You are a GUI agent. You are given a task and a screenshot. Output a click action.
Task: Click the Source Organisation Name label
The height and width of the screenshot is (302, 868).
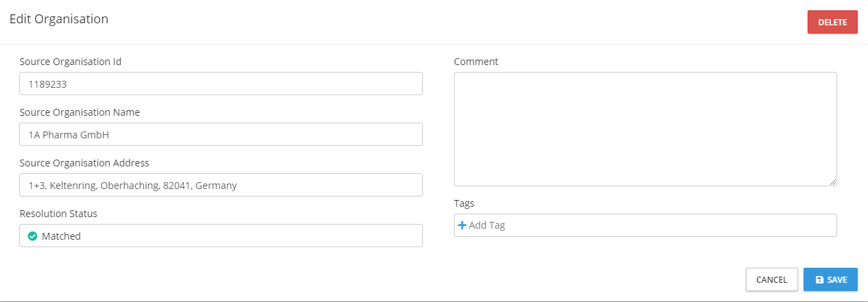[80, 112]
